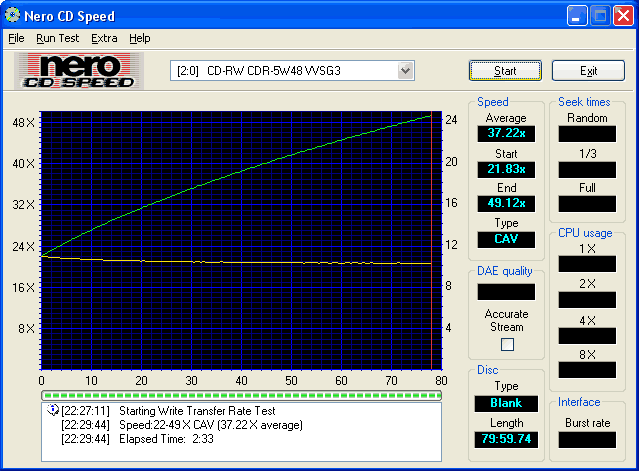
Task: Click the Random seek time field
Action: tap(587, 134)
